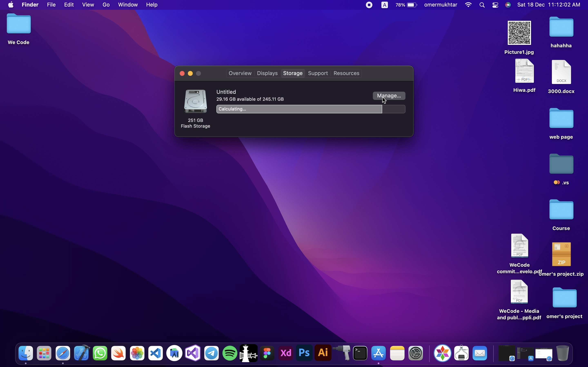This screenshot has width=588, height=367.
Task: Open Telegram in the dock
Action: (x=212, y=353)
